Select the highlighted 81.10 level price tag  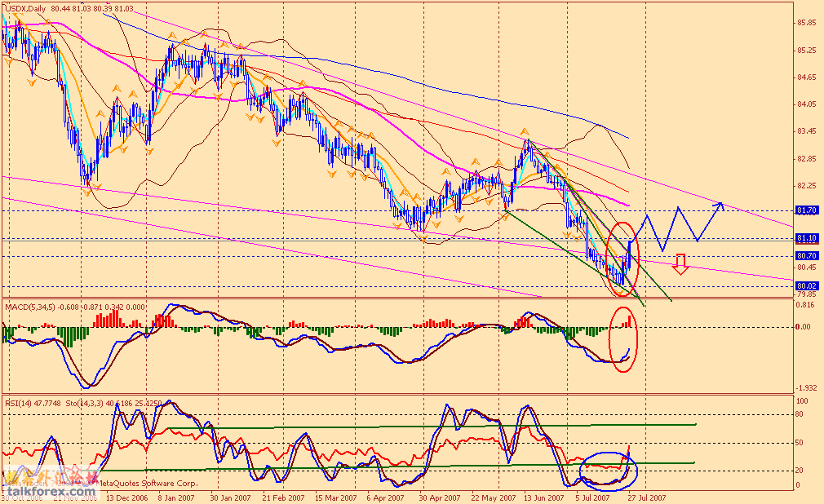click(807, 238)
